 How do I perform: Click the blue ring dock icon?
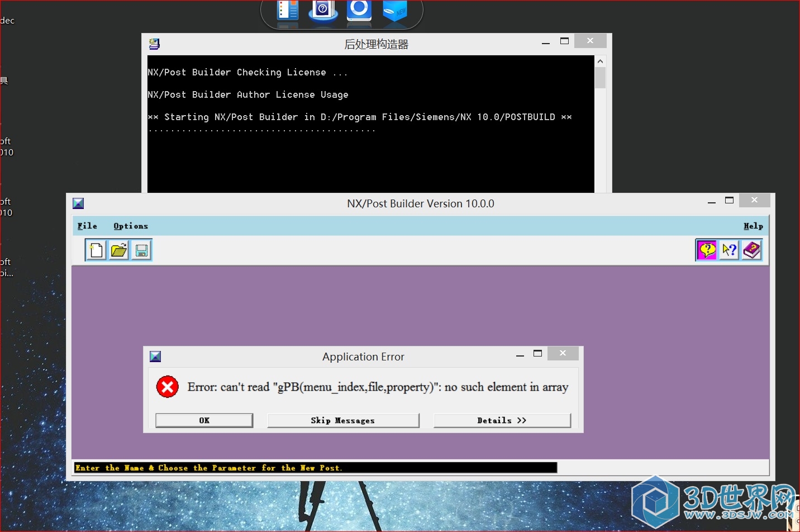click(359, 11)
